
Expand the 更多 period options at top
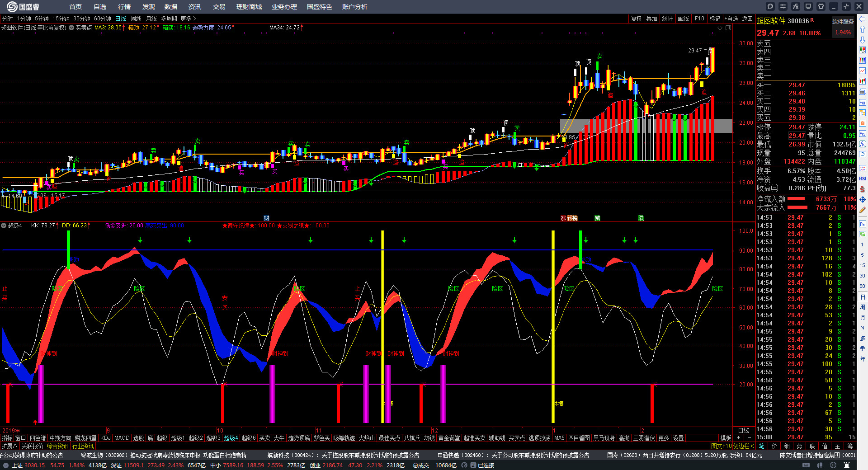[x=188, y=19]
